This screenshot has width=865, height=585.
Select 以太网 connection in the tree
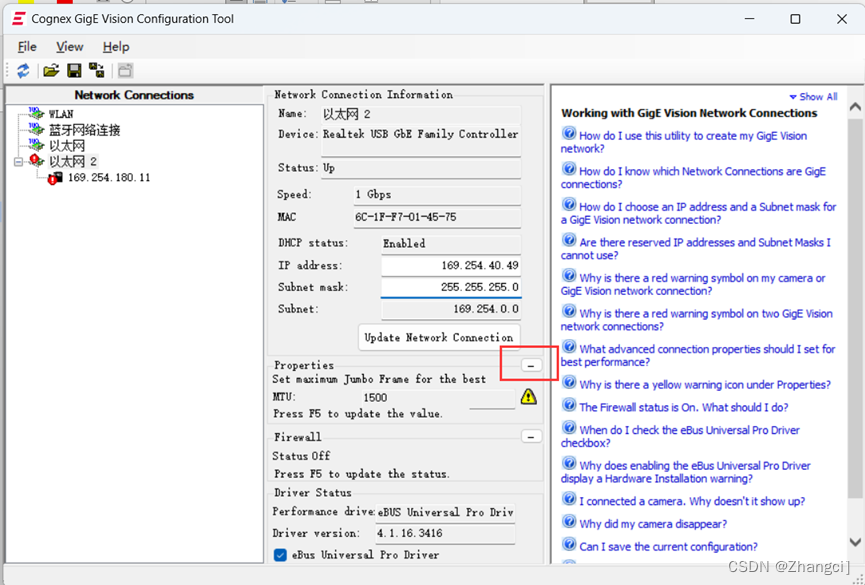tap(67, 146)
